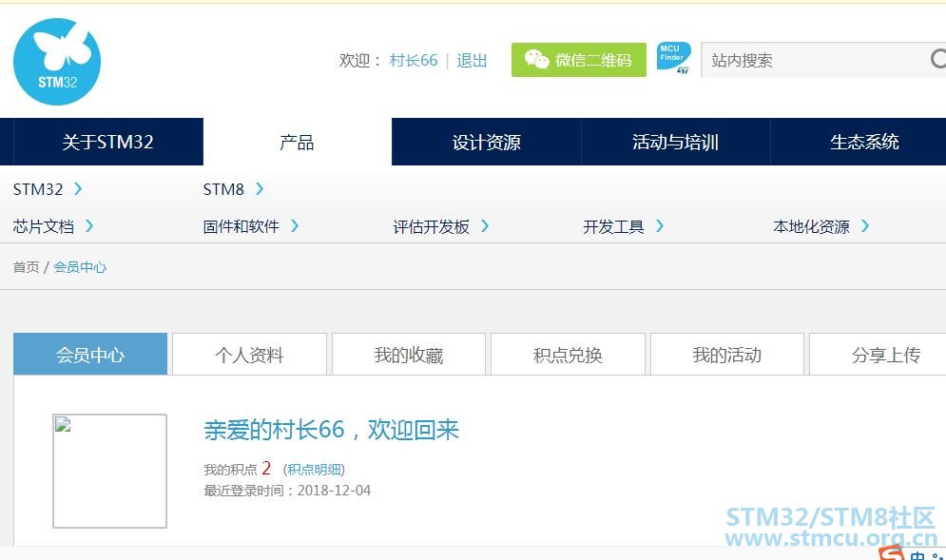This screenshot has width=946, height=560.
Task: Open the MCU Finder icon
Action: pos(673,59)
